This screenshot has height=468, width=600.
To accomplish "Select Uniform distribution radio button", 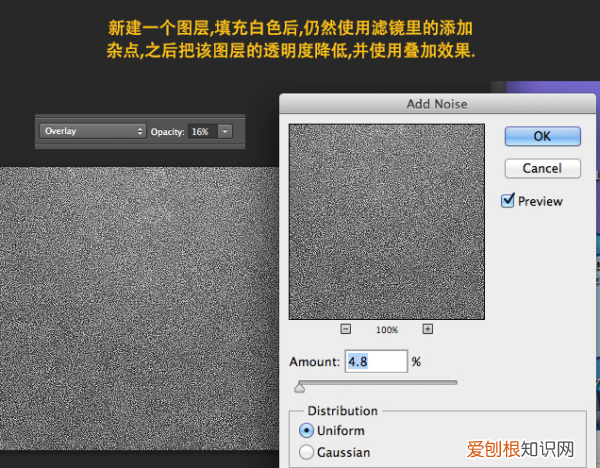I will [x=306, y=431].
